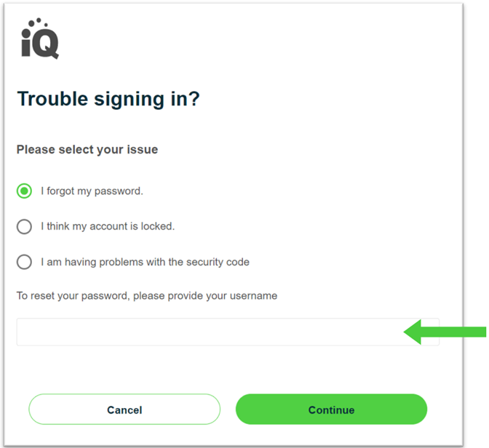Click the 'To reset your password' instruction text
This screenshot has width=489, height=448.
(147, 295)
